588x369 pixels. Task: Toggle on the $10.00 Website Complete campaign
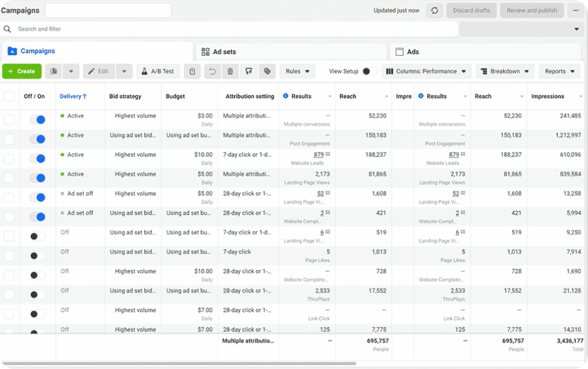pyautogui.click(x=38, y=275)
